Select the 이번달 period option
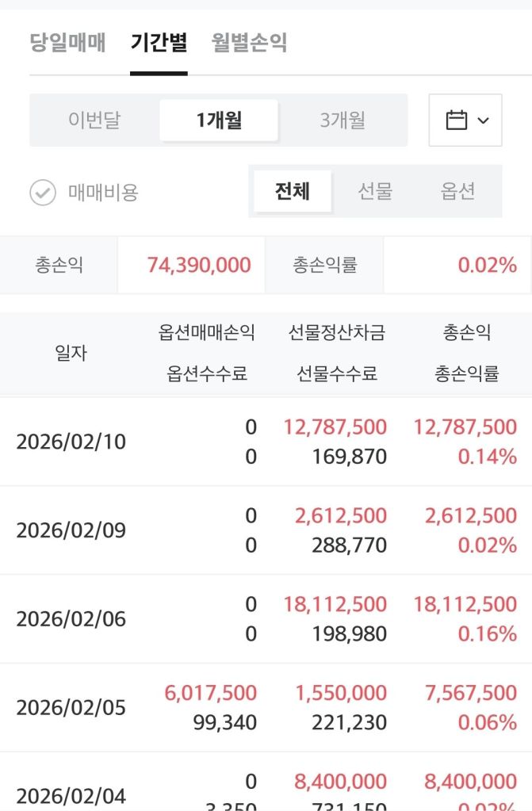This screenshot has height=811, width=532. 94,121
